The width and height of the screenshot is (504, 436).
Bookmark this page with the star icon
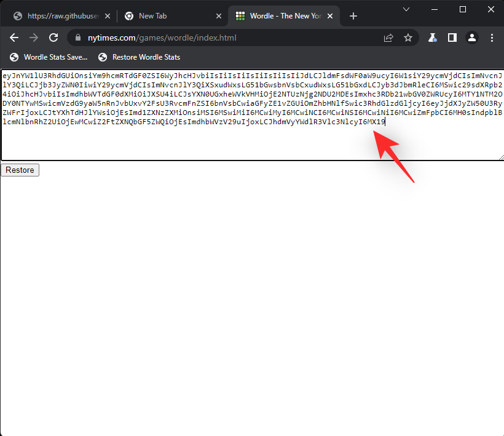pos(408,38)
